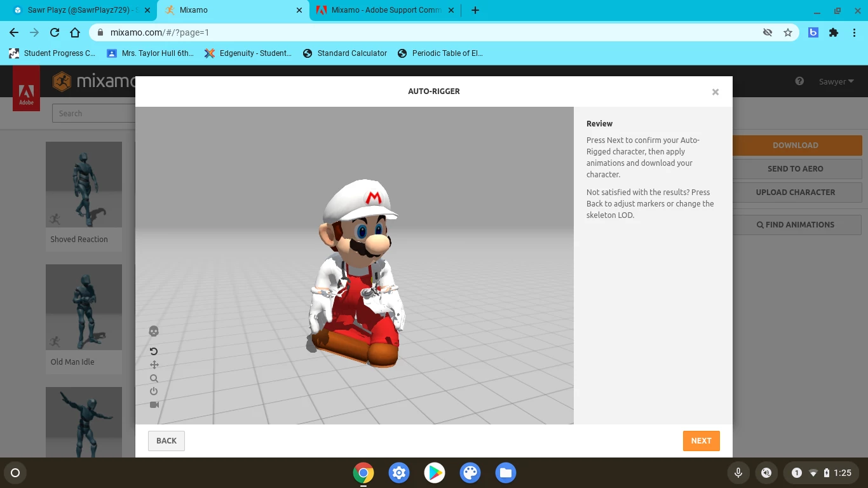Click the NEXT button

click(702, 441)
